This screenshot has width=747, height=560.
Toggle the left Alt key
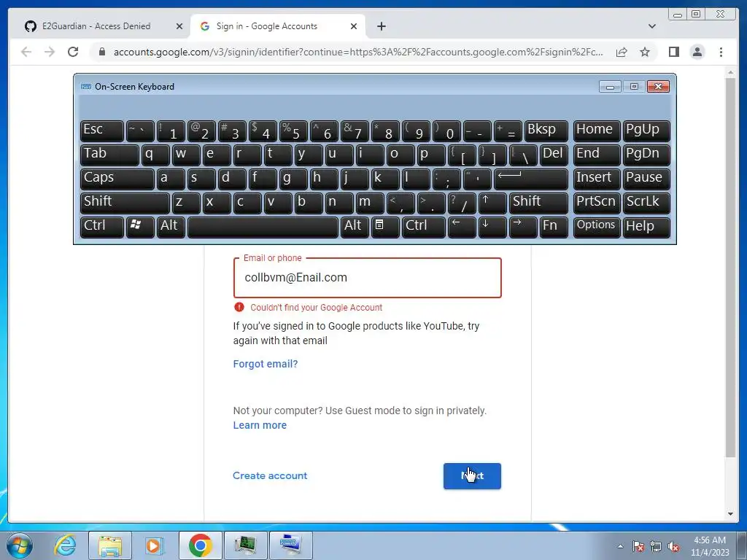[171, 227]
